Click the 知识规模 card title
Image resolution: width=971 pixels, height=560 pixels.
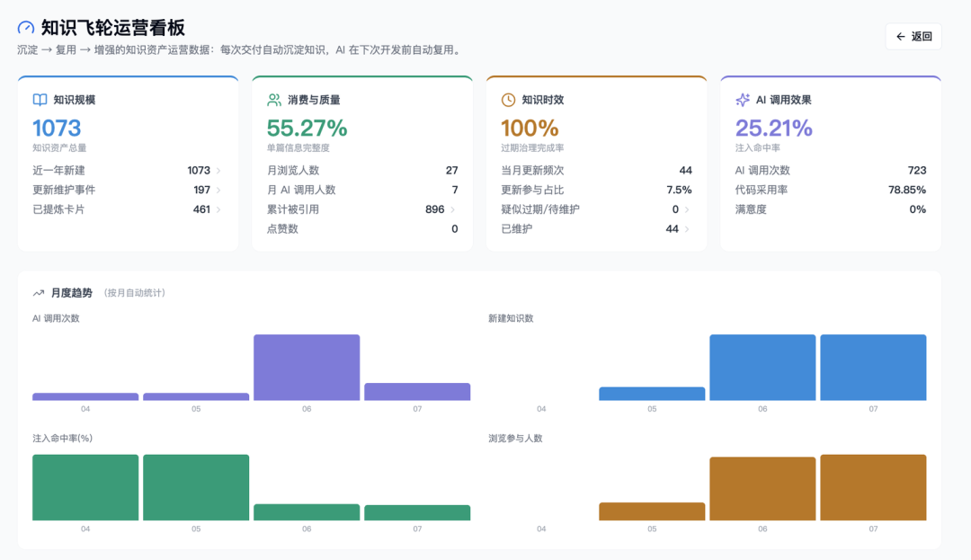tap(75, 100)
